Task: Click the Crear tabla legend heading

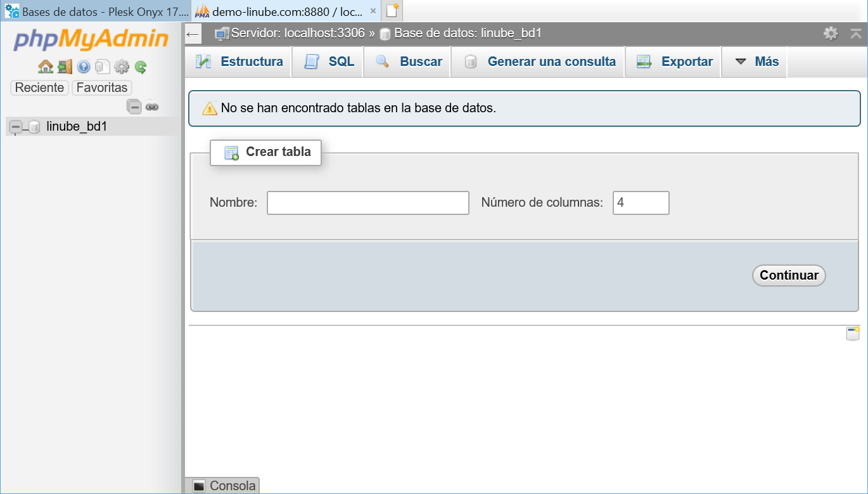Action: (266, 152)
